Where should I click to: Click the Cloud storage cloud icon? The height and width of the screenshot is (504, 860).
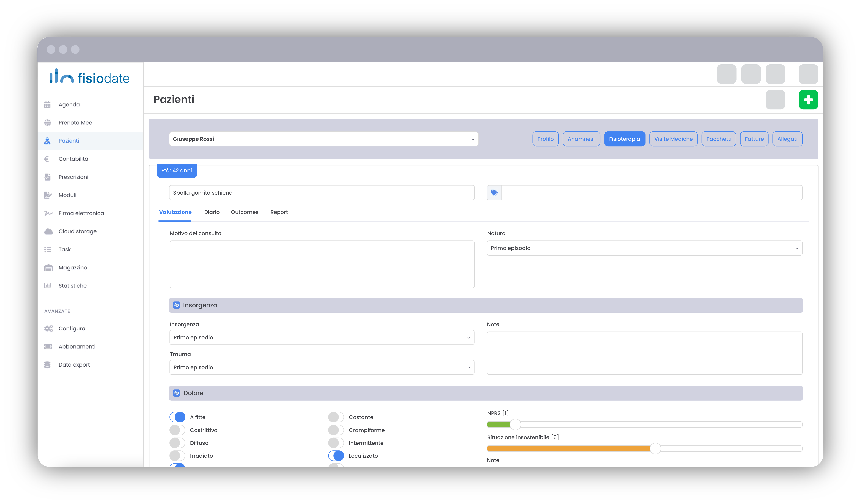[x=49, y=231]
